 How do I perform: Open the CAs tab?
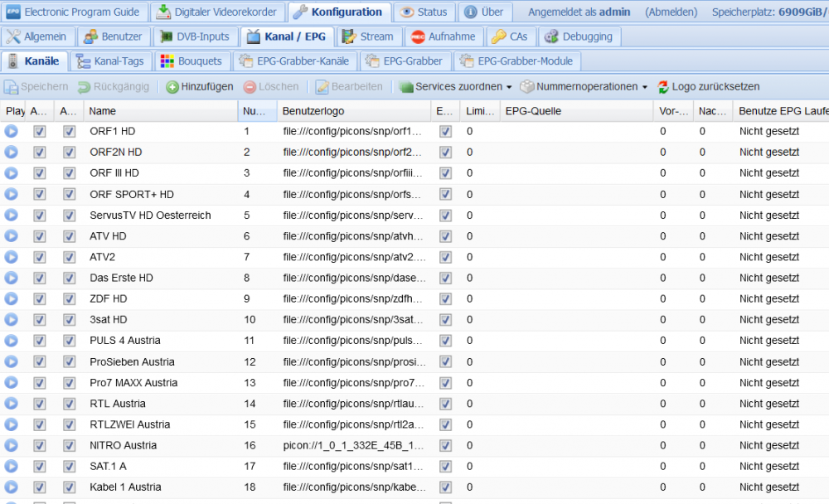coord(510,36)
